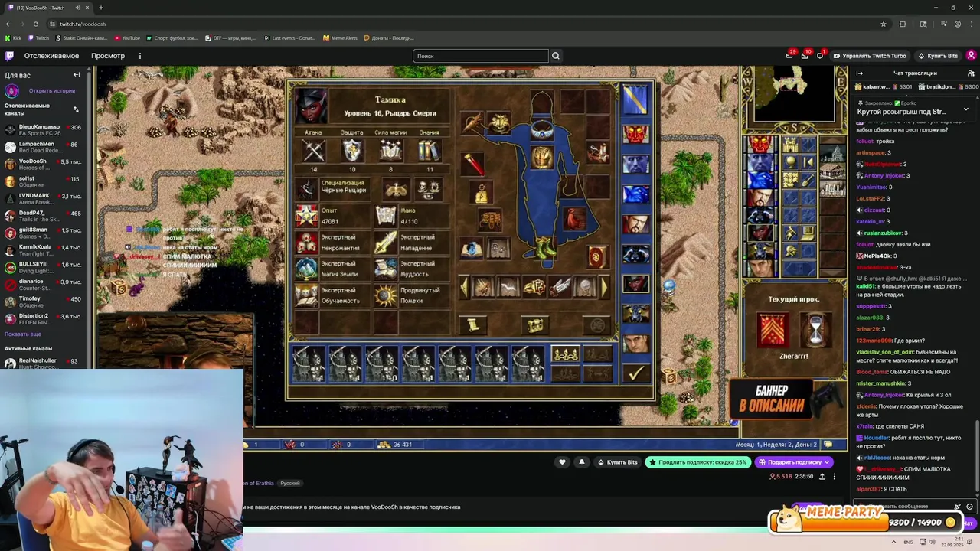Open the notifications inbox with badge 10
980x551 pixels.
805,56
